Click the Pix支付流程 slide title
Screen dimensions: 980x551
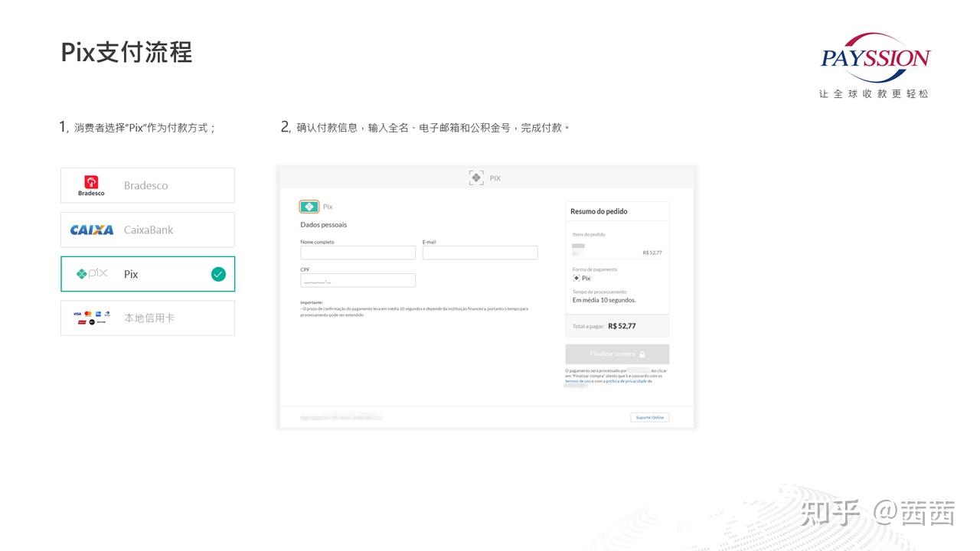coord(127,52)
